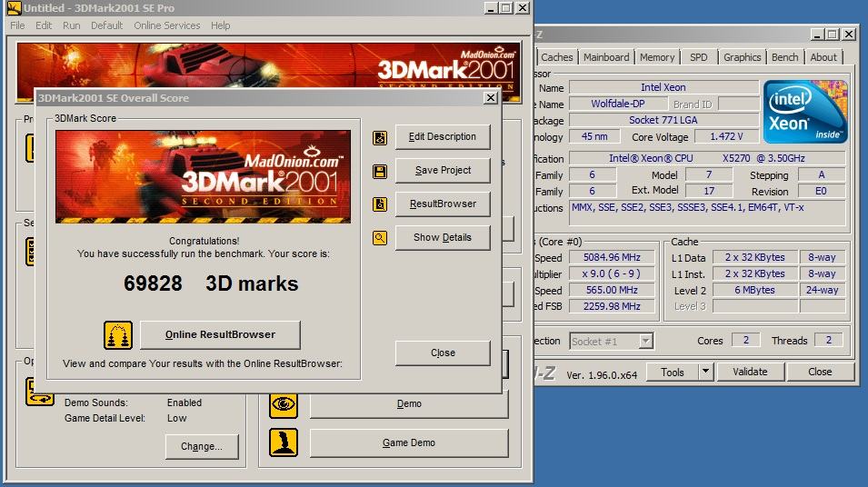Click the ResultBrowser document icon
This screenshot has height=487, width=868.
pyautogui.click(x=380, y=204)
